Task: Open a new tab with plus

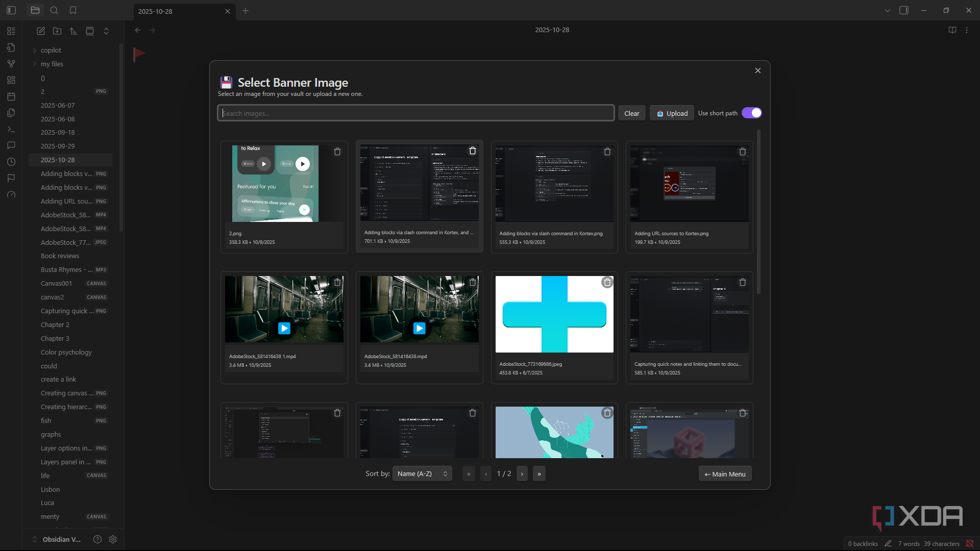Action: click(x=246, y=11)
